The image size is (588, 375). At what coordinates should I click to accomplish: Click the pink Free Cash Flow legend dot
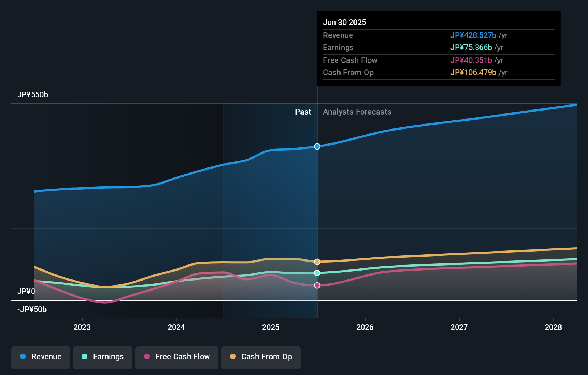pyautogui.click(x=147, y=357)
